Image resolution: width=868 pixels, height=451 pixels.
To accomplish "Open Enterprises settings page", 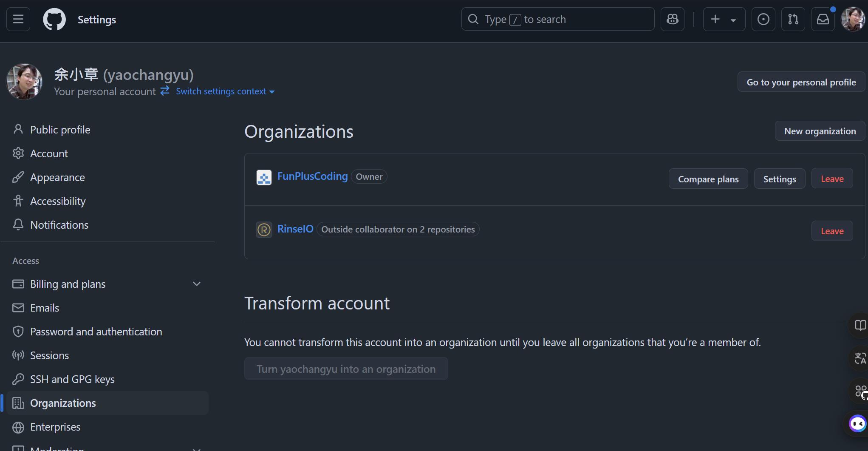I will [x=107, y=427].
